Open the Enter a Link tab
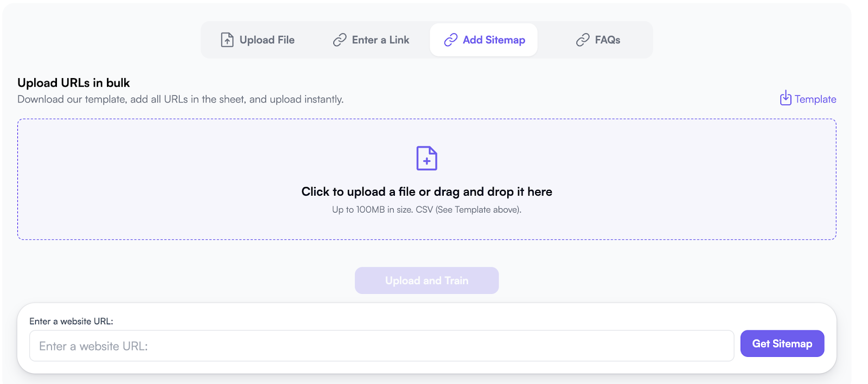The height and width of the screenshot is (384, 868). 371,40
